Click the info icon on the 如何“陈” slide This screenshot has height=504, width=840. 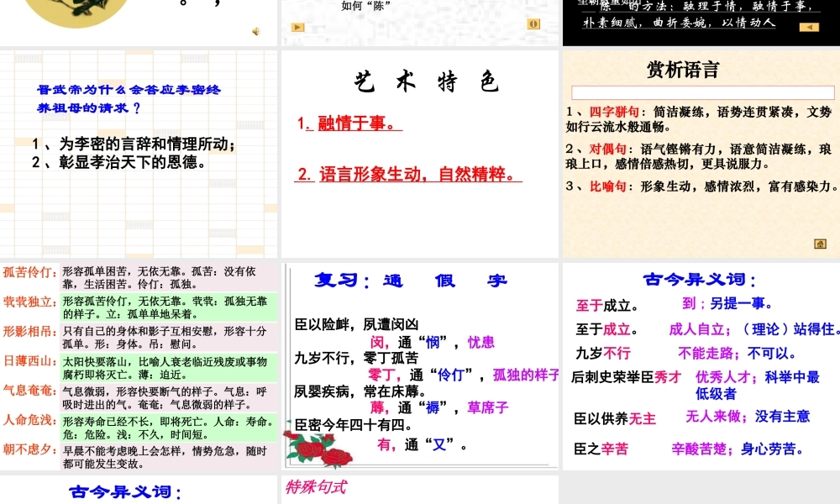(x=533, y=24)
